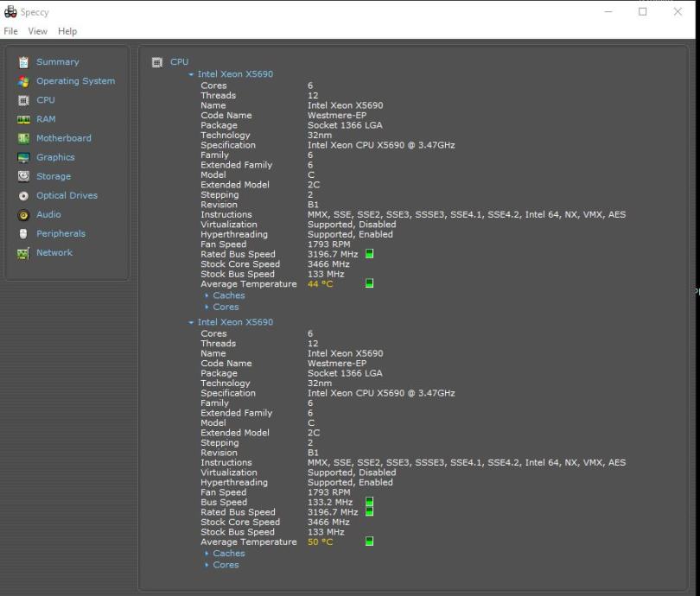Click the RAM module icon in the sidebar
The image size is (700, 596).
[x=23, y=119]
